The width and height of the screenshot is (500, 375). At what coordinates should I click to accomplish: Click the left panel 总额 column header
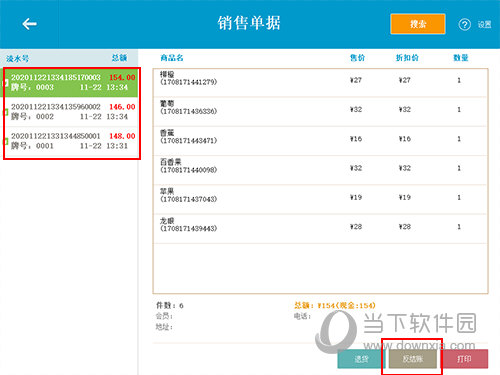click(119, 58)
